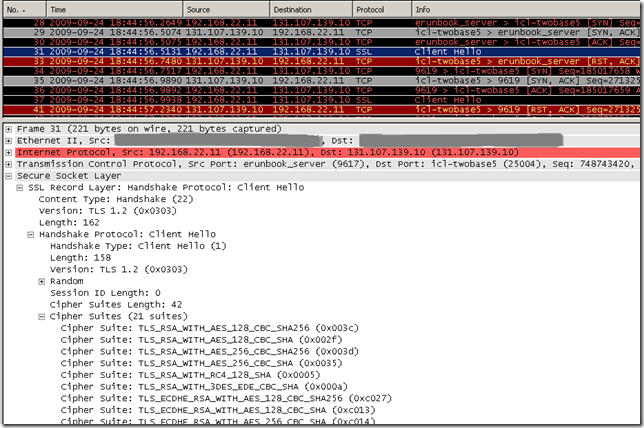644x428 pixels.
Task: Select cipher suite TLS_RSA_WITH_AES_256_CBC_SHA (0x0035)
Action: click(x=201, y=363)
